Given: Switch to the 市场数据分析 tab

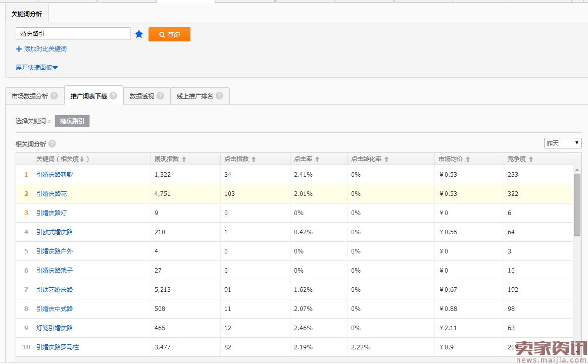Looking at the screenshot, I should coord(30,96).
